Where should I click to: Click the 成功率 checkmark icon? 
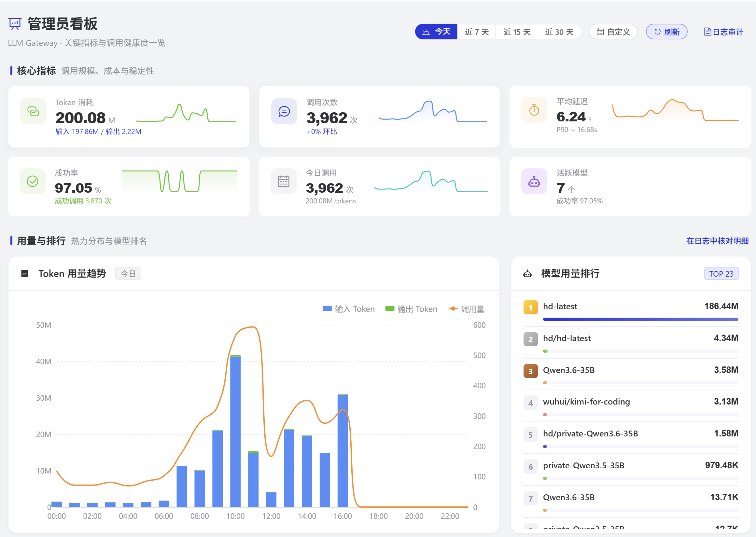33,181
